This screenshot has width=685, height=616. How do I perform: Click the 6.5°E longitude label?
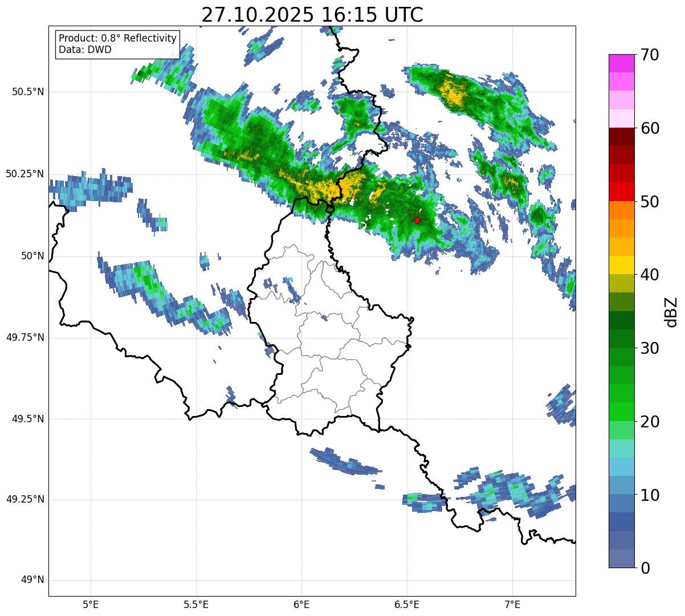click(x=407, y=604)
